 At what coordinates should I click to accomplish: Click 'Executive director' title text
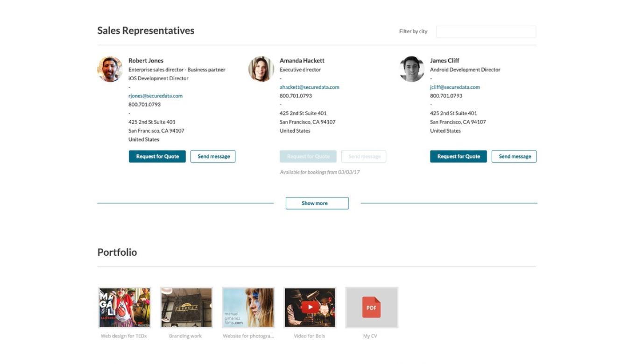pyautogui.click(x=300, y=70)
